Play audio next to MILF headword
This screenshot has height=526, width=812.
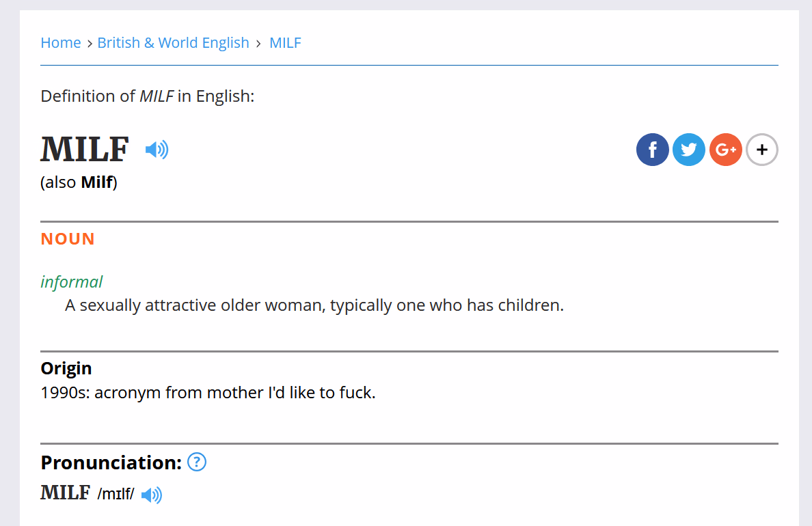(157, 150)
